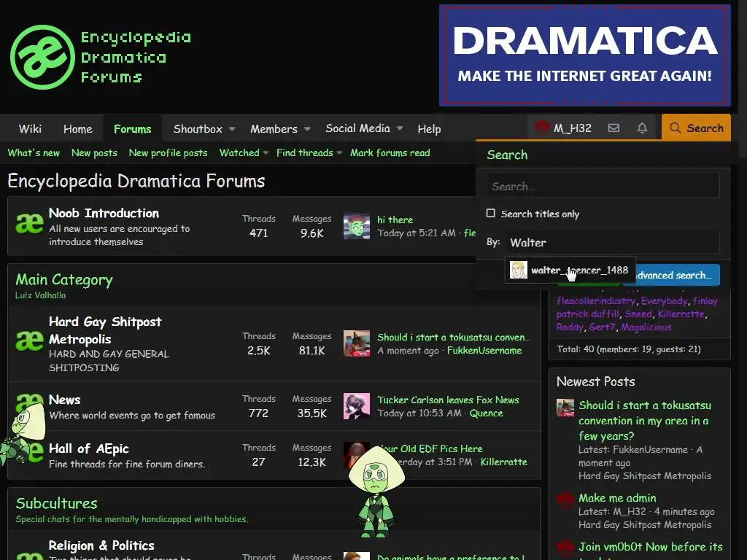Screen dimensions: 747x560
Task: Open the Wiki nav item
Action: pos(30,128)
